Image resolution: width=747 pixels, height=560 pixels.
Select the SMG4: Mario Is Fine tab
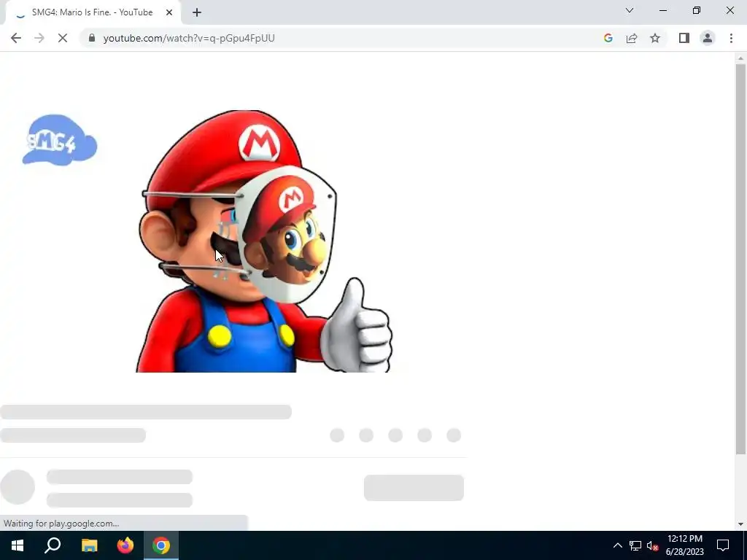93,12
